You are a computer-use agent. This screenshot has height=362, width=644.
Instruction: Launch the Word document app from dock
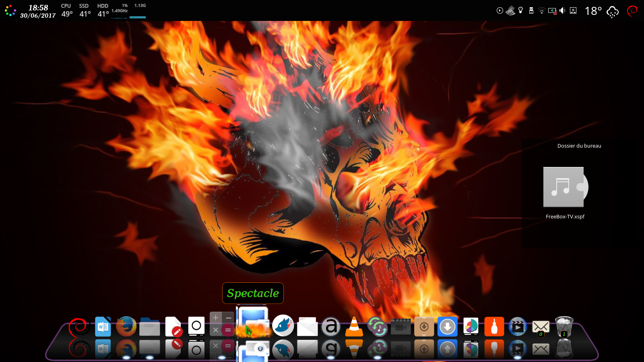(x=103, y=326)
